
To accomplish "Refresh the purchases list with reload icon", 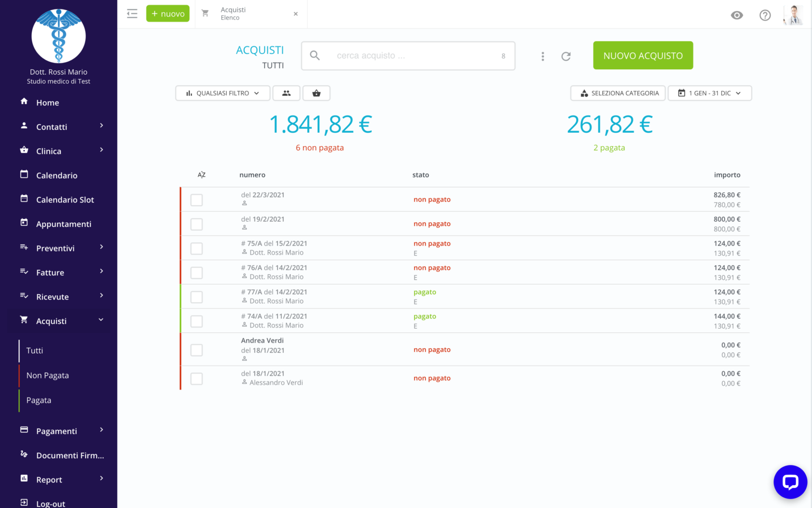I will pos(566,56).
